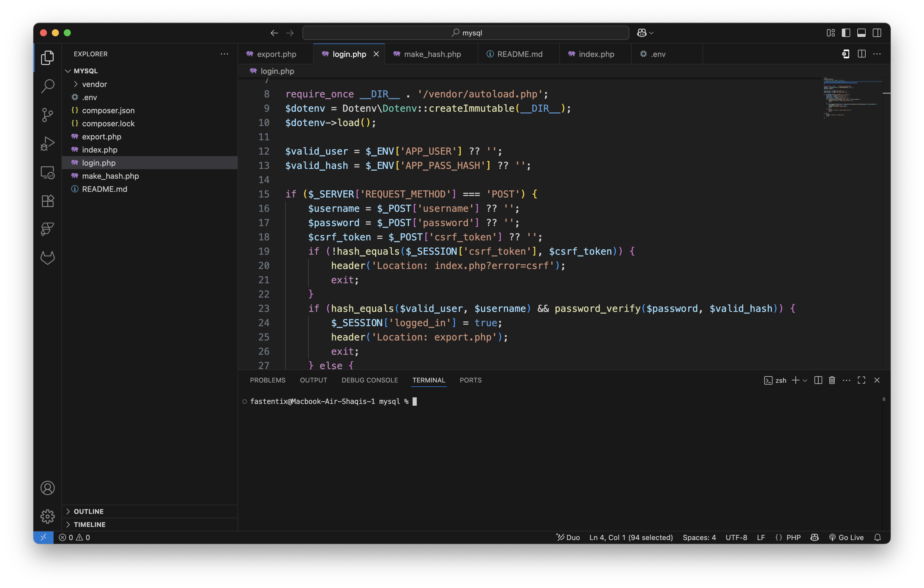Image resolution: width=924 pixels, height=588 pixels.
Task: Open the Source Control view
Action: pos(48,115)
